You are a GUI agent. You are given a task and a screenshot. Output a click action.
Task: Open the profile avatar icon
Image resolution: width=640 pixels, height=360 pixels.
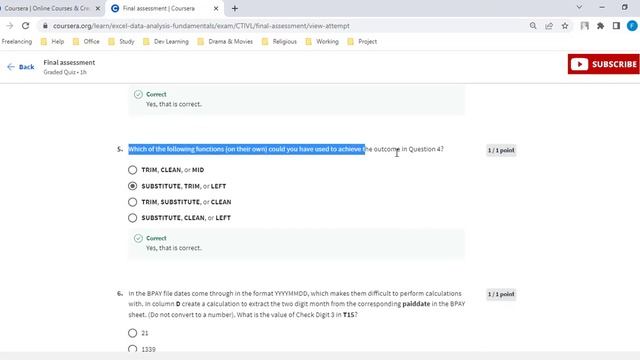[x=632, y=26]
